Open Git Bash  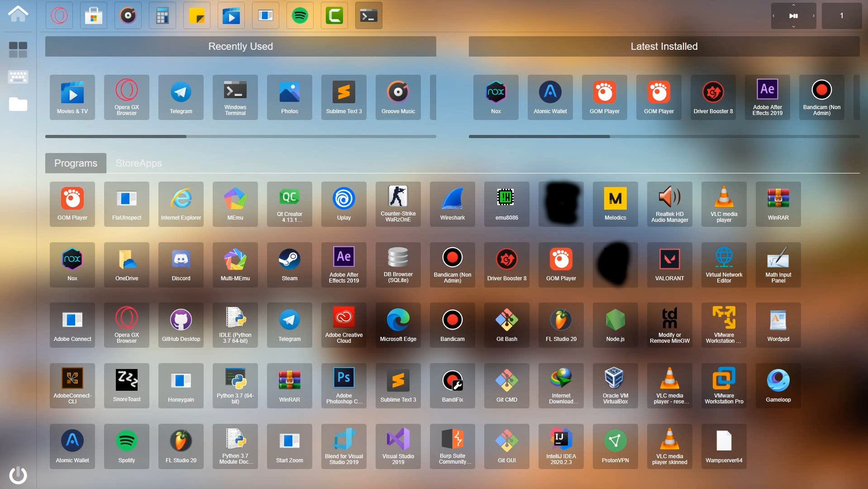pyautogui.click(x=507, y=325)
